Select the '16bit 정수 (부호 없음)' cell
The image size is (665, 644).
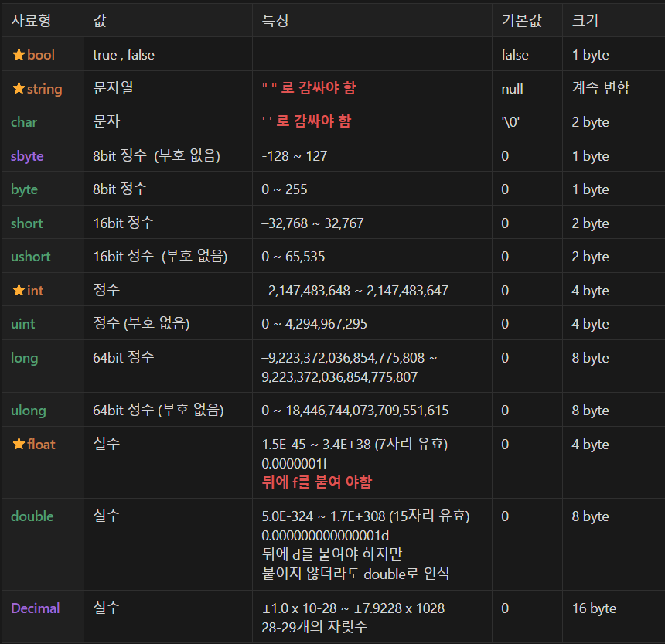pyautogui.click(x=160, y=256)
